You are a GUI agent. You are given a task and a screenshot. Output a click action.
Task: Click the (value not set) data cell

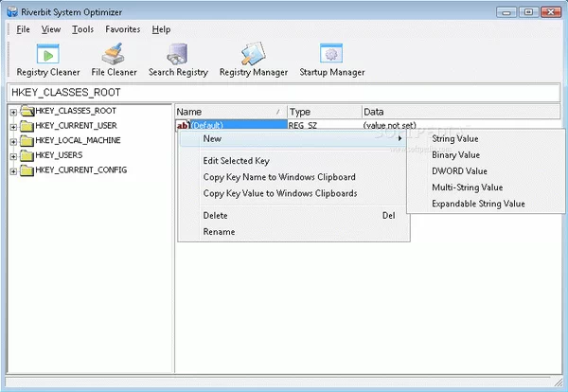[x=389, y=125]
